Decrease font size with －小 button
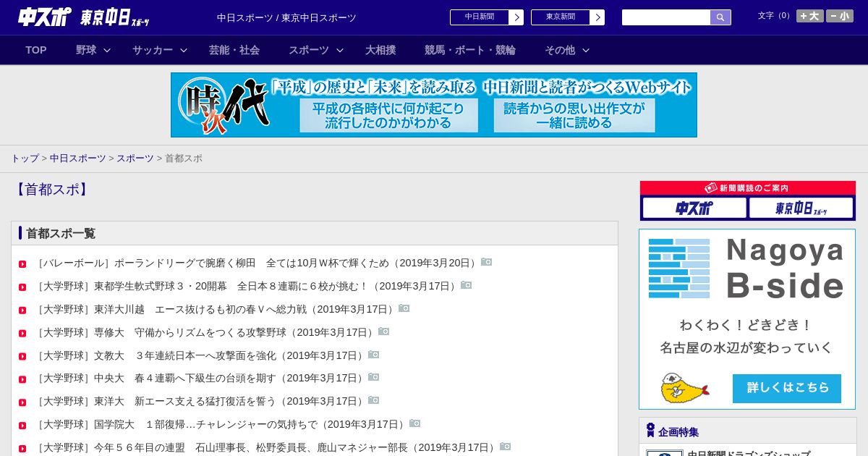The image size is (868, 456). [x=840, y=16]
